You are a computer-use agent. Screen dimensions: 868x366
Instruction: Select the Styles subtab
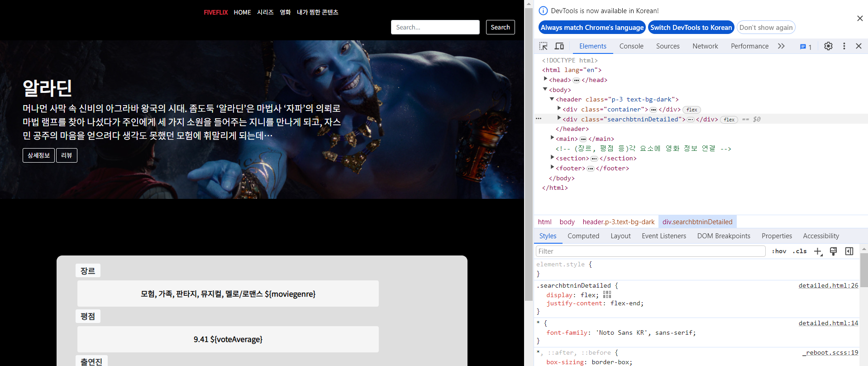click(x=548, y=236)
